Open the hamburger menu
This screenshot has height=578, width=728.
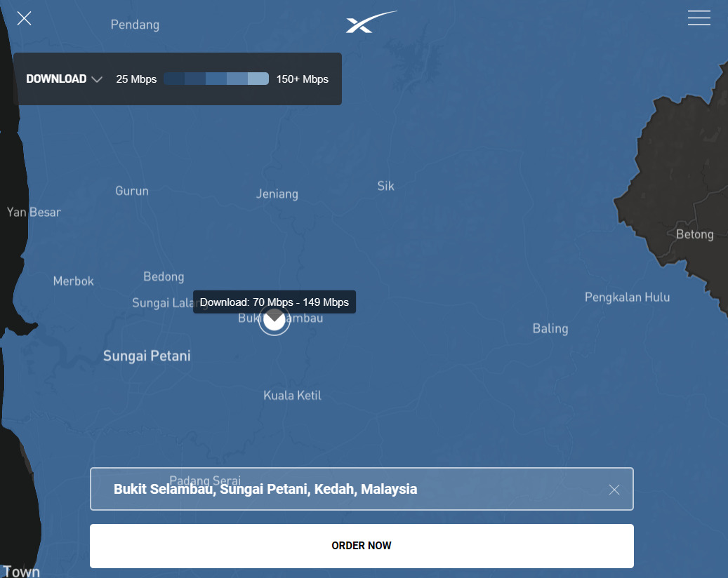pyautogui.click(x=699, y=18)
